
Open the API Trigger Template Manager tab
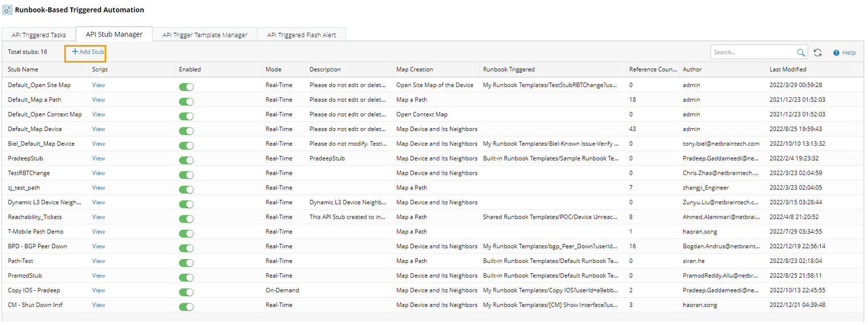click(205, 35)
